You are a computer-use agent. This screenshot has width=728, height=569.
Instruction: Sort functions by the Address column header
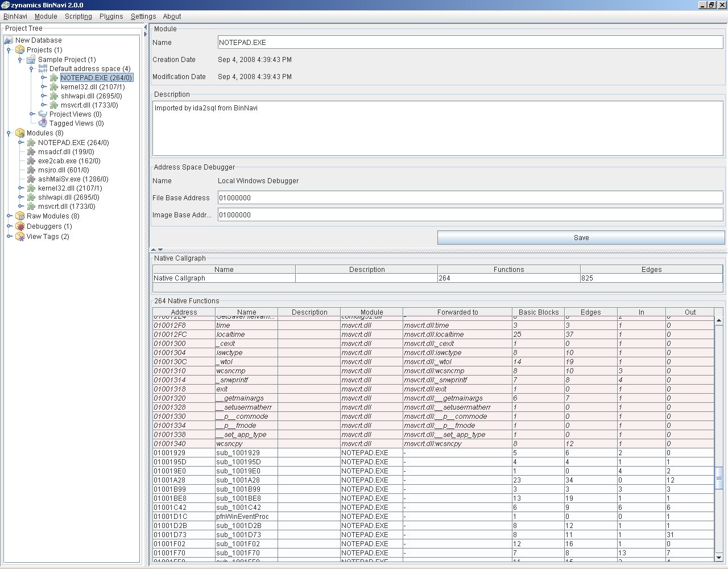[x=184, y=312]
